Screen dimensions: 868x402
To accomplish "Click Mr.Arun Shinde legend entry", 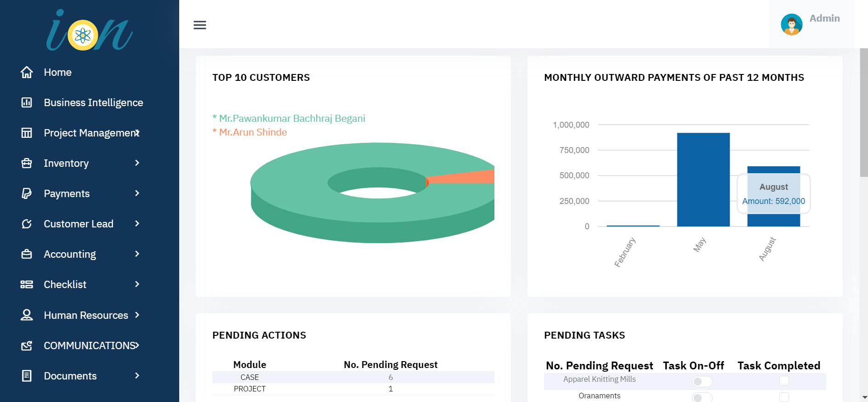I will 250,132.
